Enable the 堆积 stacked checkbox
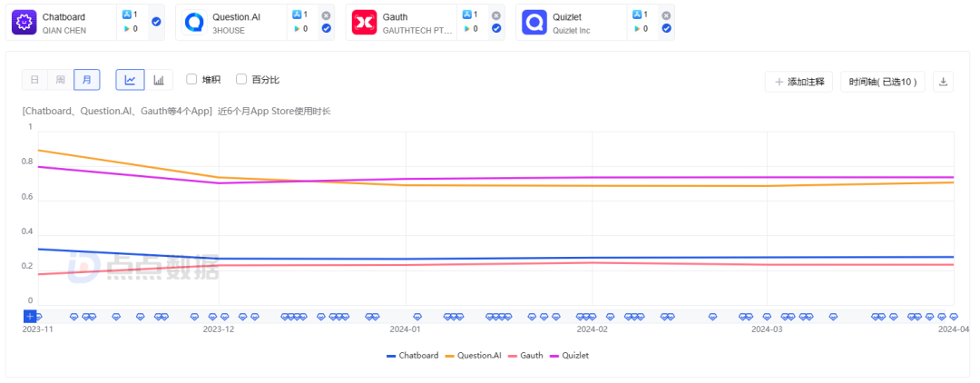The image size is (980, 383). click(x=191, y=79)
